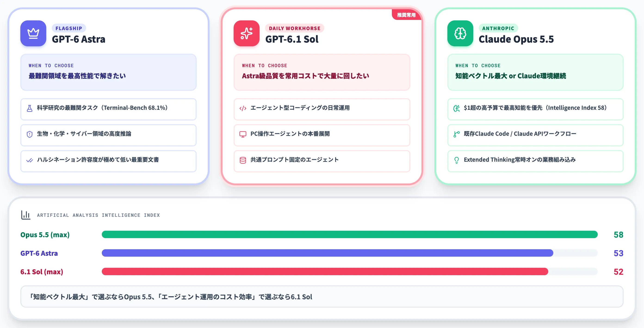Click the 共通プロンプト固定のエージェント row
Screen dimensions: 644x328
click(322, 161)
